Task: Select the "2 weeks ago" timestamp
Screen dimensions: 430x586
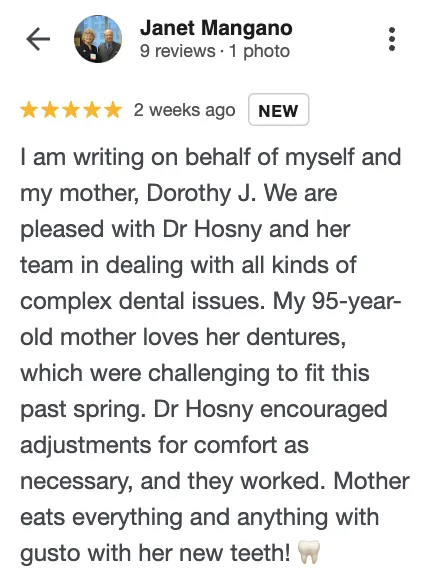Action: point(185,110)
